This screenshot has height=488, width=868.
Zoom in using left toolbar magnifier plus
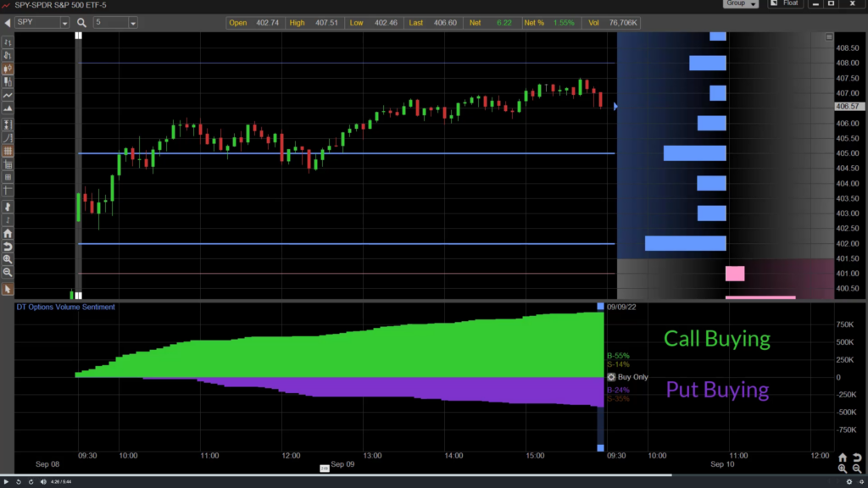click(8, 259)
